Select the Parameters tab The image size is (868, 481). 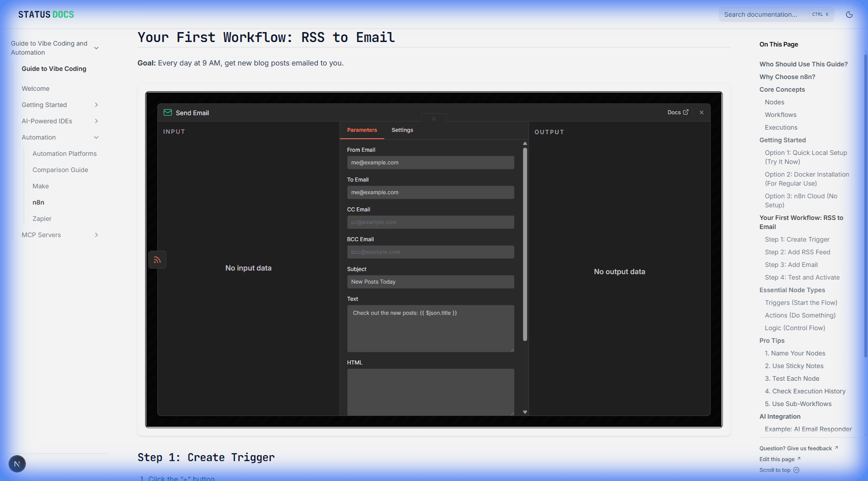pyautogui.click(x=362, y=130)
